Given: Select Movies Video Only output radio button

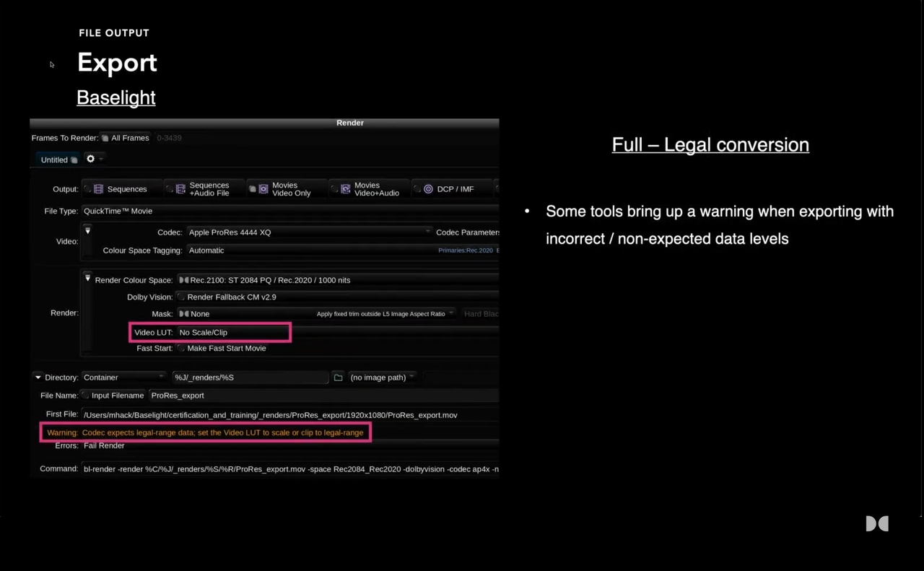Looking at the screenshot, I should [x=252, y=189].
